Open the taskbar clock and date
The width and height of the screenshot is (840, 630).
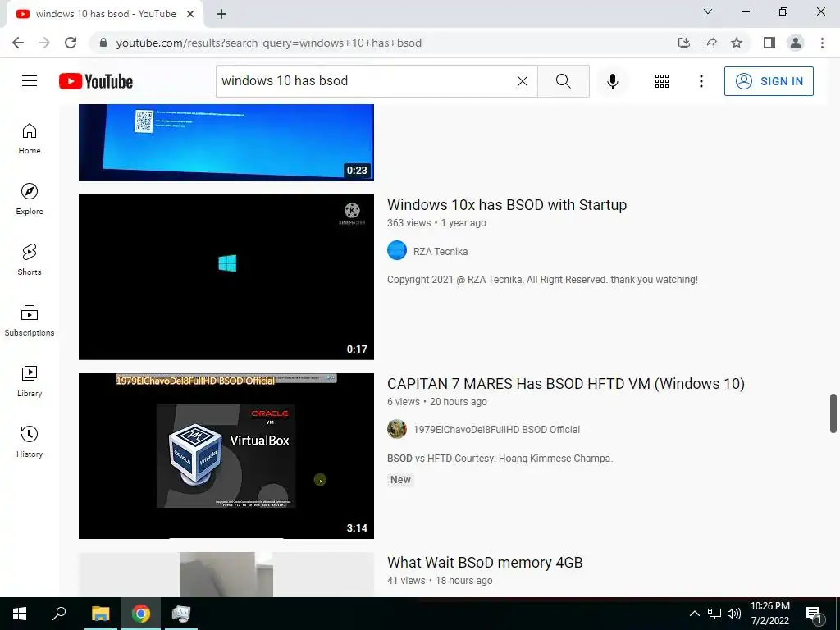(769, 614)
